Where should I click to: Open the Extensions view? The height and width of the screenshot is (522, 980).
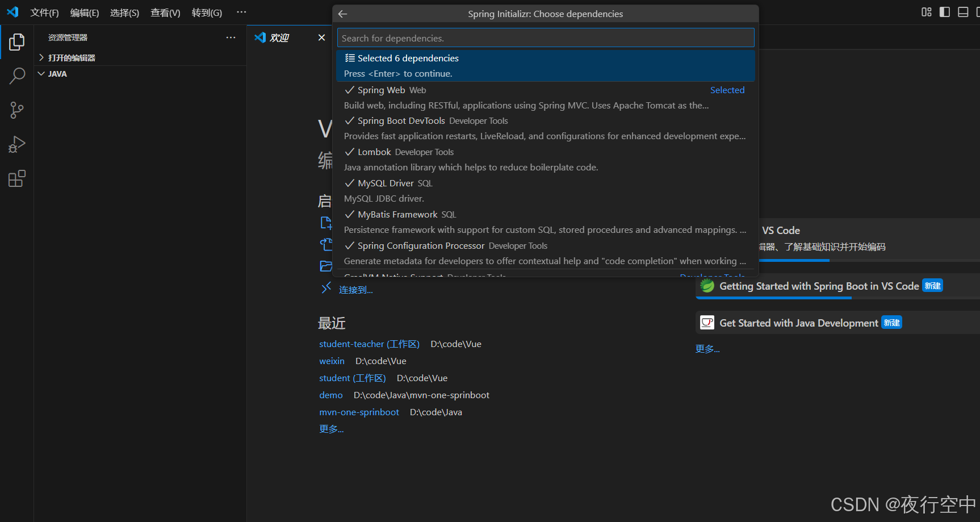17,179
